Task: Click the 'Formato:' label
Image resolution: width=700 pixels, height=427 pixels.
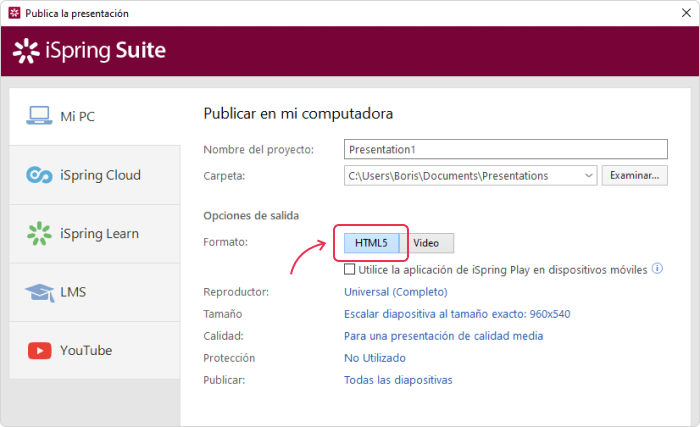Action: (x=225, y=242)
